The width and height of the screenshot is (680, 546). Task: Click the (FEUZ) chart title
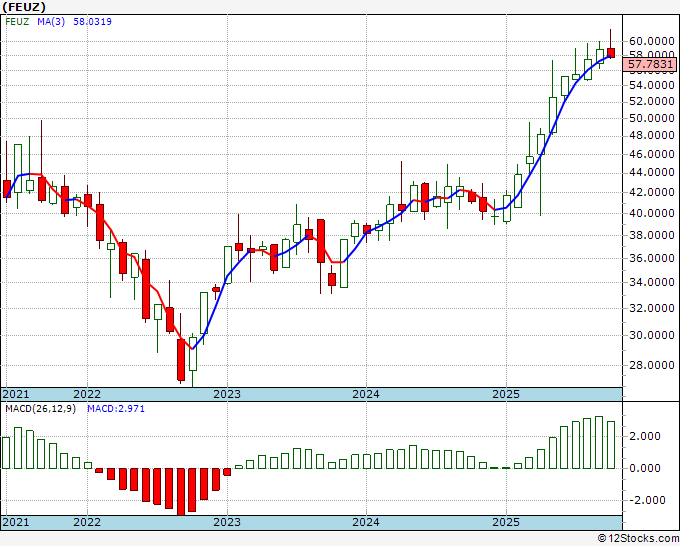[x=24, y=7]
